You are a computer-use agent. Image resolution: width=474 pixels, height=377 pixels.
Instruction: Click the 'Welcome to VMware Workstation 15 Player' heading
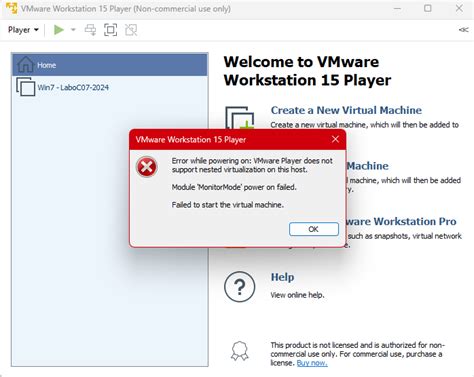coord(307,71)
